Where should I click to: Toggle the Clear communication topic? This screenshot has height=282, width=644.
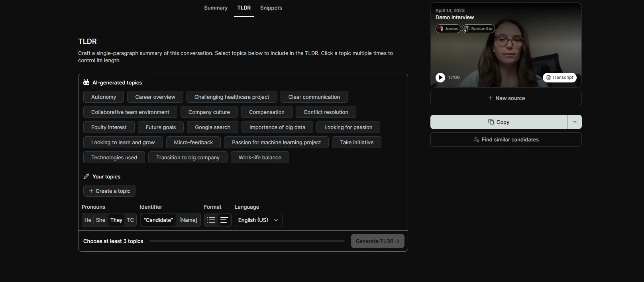(314, 97)
